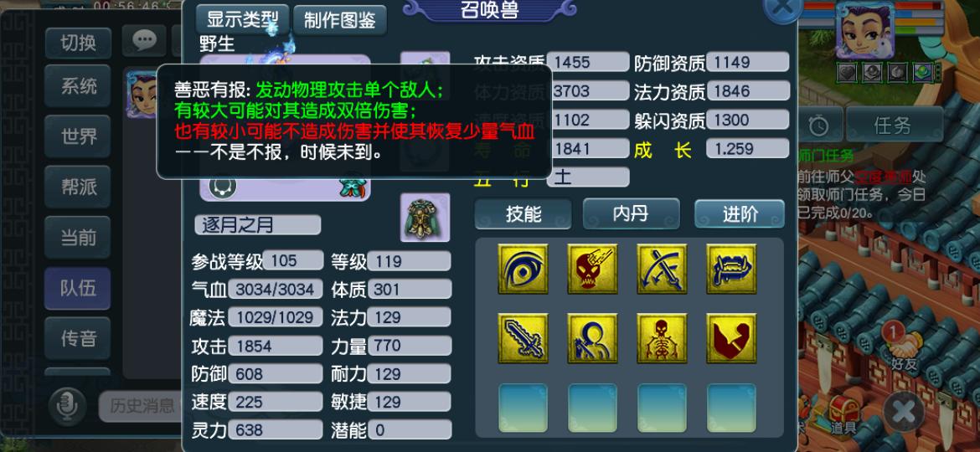The image size is (980, 452).
Task: Click the 历史消息 input field
Action: tap(142, 407)
